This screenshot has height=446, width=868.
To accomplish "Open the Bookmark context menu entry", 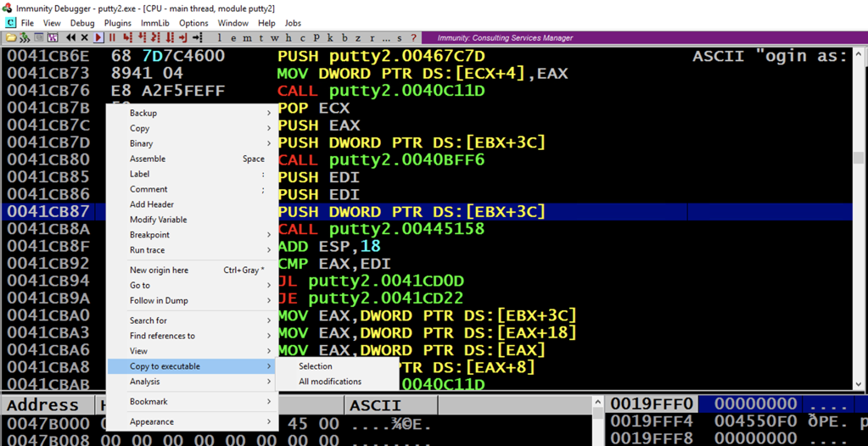I will click(192, 401).
